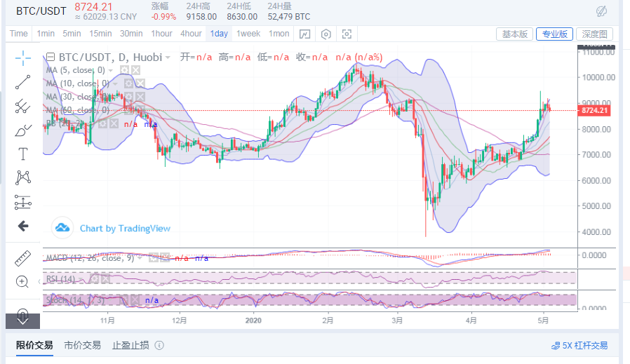Select the ruler measure tool
Image resolution: width=630 pixels, height=364 pixels.
pyautogui.click(x=23, y=258)
